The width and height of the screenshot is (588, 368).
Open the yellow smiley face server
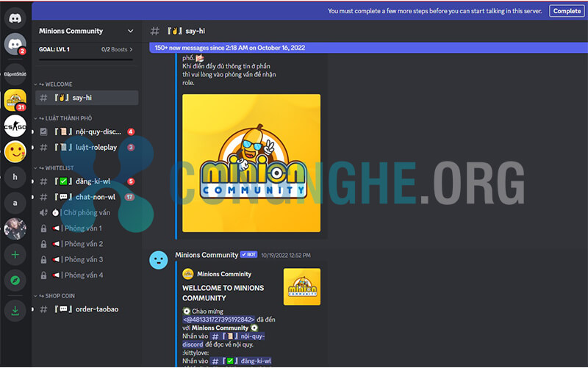point(15,152)
